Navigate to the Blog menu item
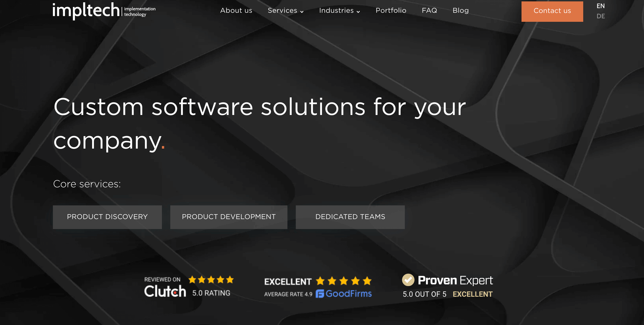 [x=461, y=11]
